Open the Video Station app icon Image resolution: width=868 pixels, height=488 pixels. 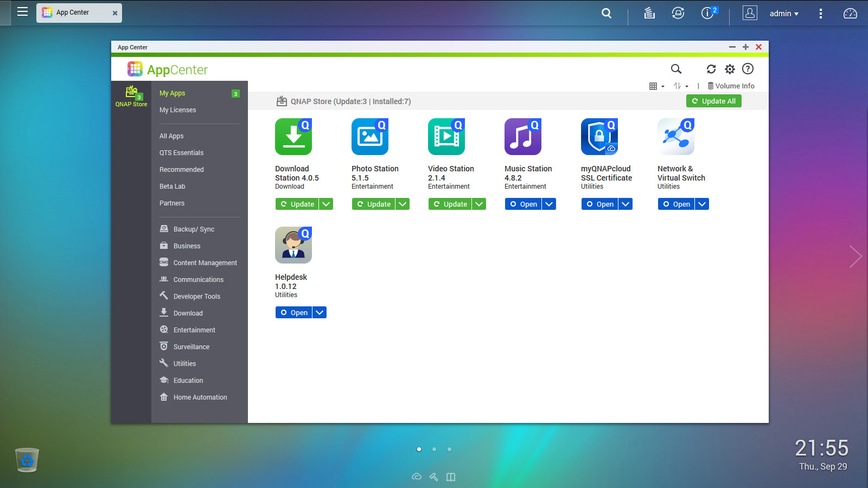pyautogui.click(x=446, y=137)
